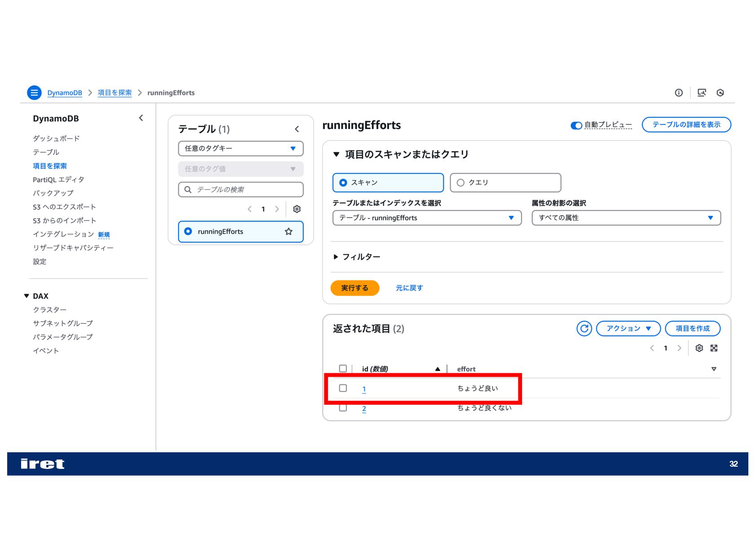Image resolution: width=756 pixels, height=535 pixels.
Task: Click the search magnifier in table search
Action: (x=188, y=190)
